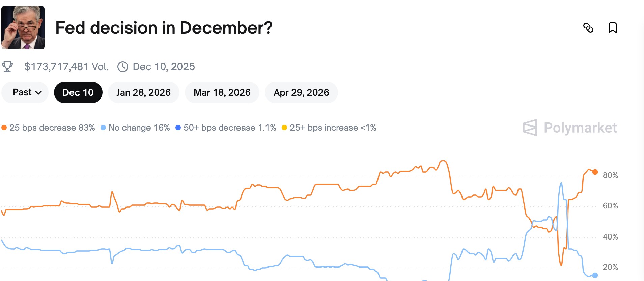Open the Apr 29, 2026 market tab
This screenshot has height=281, width=644.
click(x=301, y=92)
